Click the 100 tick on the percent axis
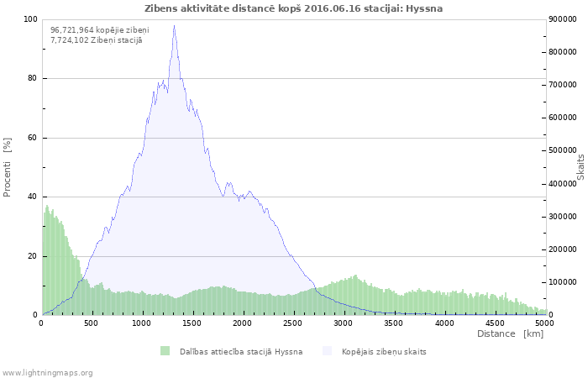588x378 pixels. (30, 19)
